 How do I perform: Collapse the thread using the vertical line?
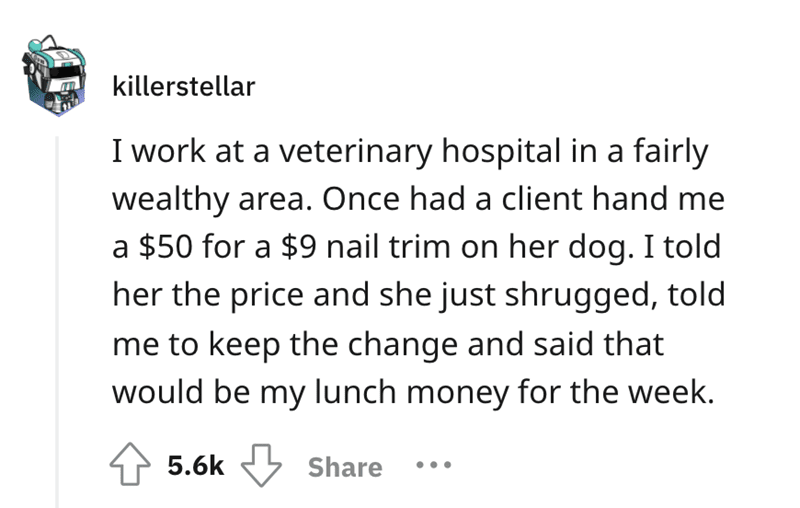click(x=58, y=300)
